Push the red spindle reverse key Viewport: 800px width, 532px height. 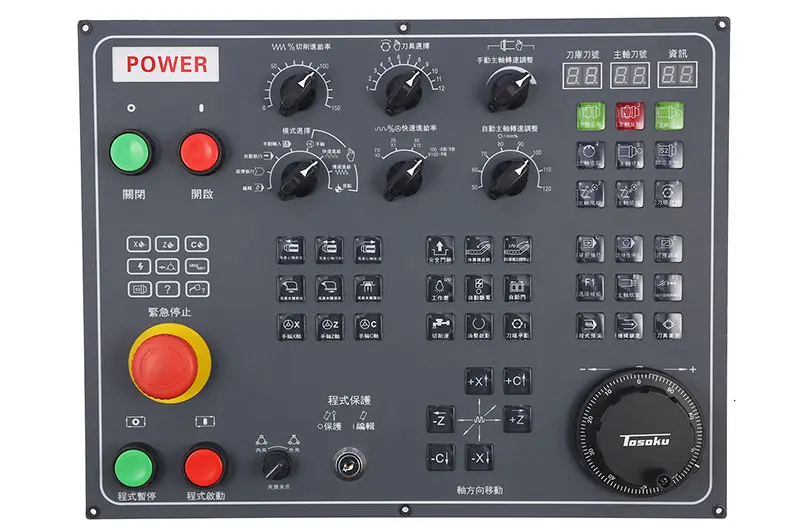coord(629,116)
